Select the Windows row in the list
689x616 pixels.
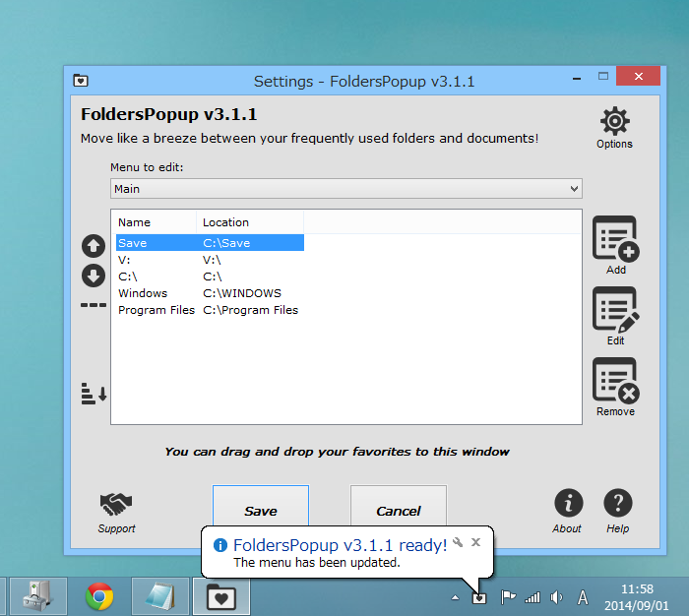tap(210, 293)
